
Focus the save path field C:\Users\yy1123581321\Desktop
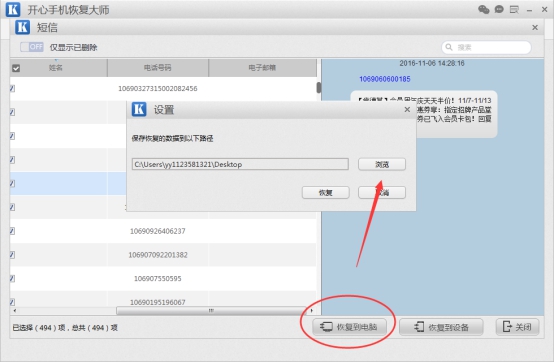point(240,164)
